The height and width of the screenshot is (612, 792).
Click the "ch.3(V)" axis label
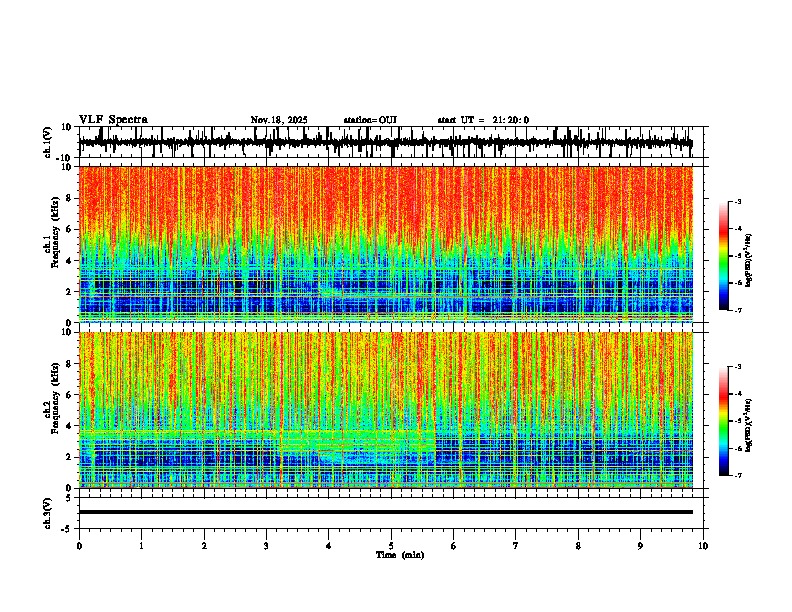click(x=48, y=513)
